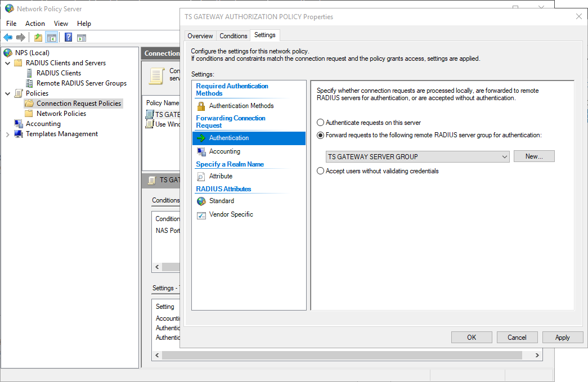Switch to the Overview tab
The height and width of the screenshot is (382, 588).
[x=200, y=35]
